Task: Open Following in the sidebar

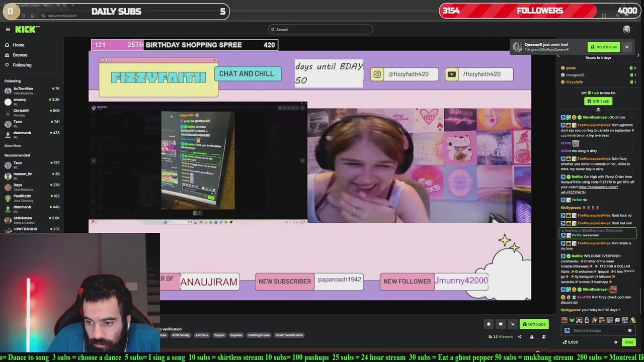Action: [22, 65]
